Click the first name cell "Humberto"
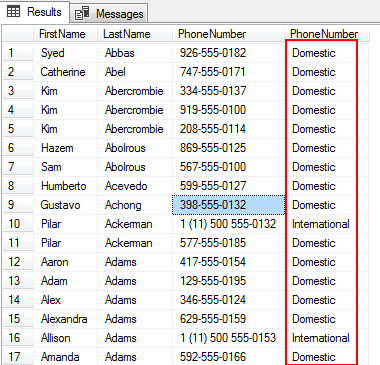The image size is (380, 365). click(65, 186)
